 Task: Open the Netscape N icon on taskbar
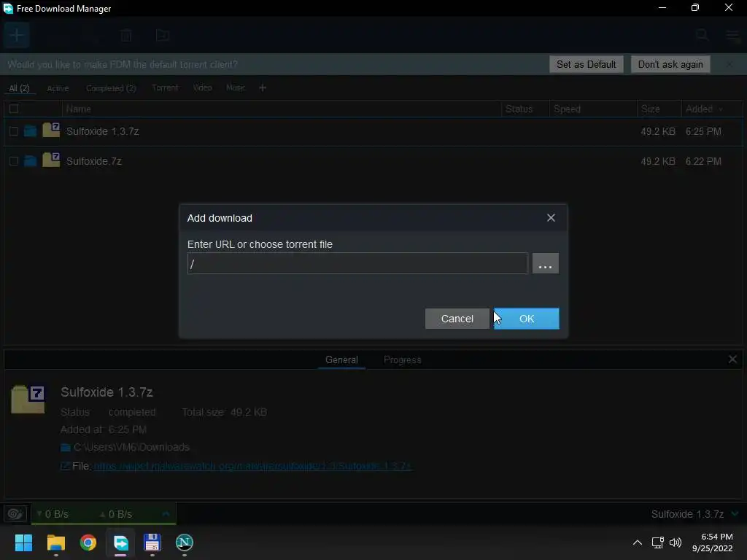click(185, 542)
